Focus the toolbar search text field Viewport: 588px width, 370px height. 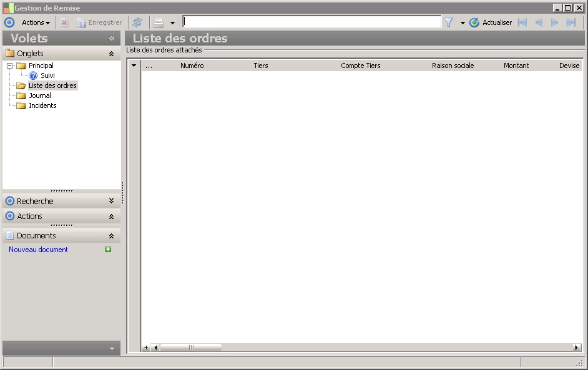pyautogui.click(x=311, y=22)
